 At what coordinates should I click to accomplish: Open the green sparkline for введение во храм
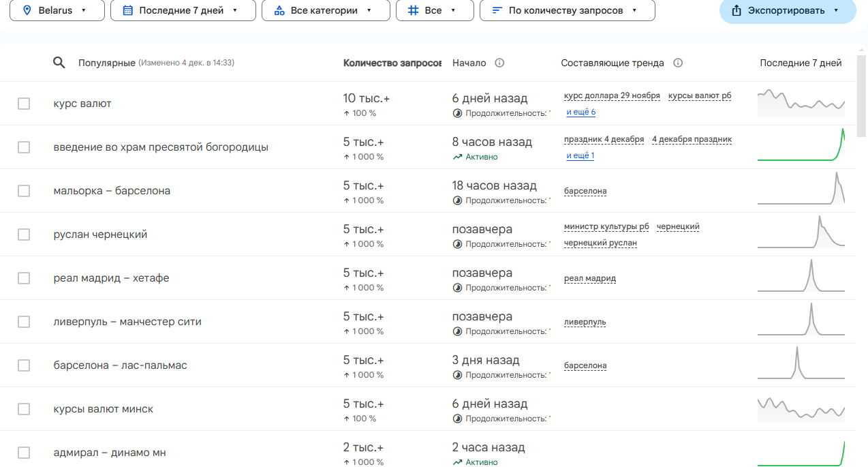point(801,145)
